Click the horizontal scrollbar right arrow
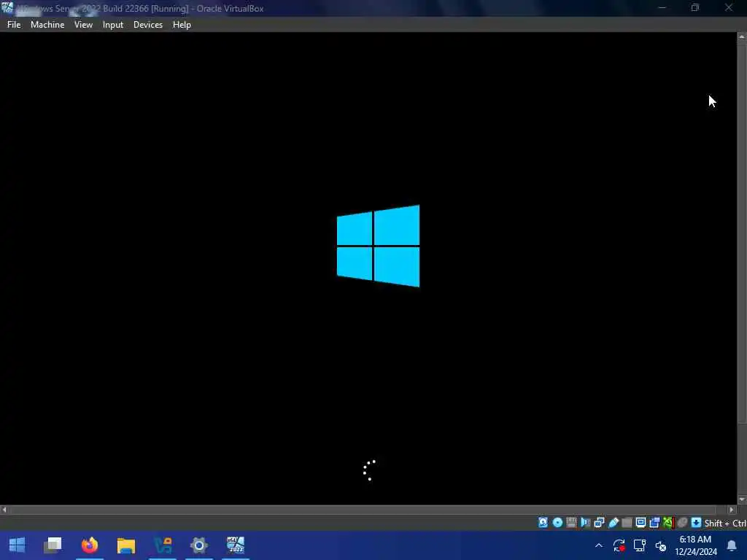Image resolution: width=747 pixels, height=560 pixels. pos(732,510)
